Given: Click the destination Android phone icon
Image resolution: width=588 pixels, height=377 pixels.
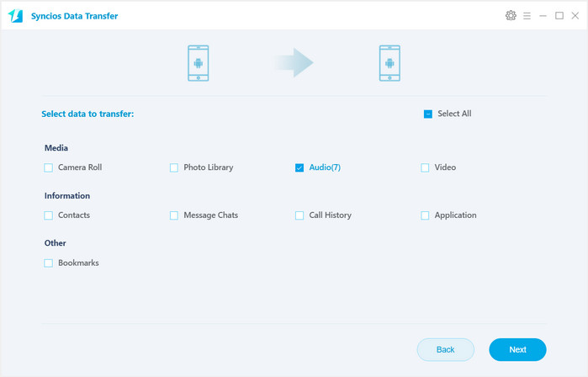Looking at the screenshot, I should (x=389, y=63).
